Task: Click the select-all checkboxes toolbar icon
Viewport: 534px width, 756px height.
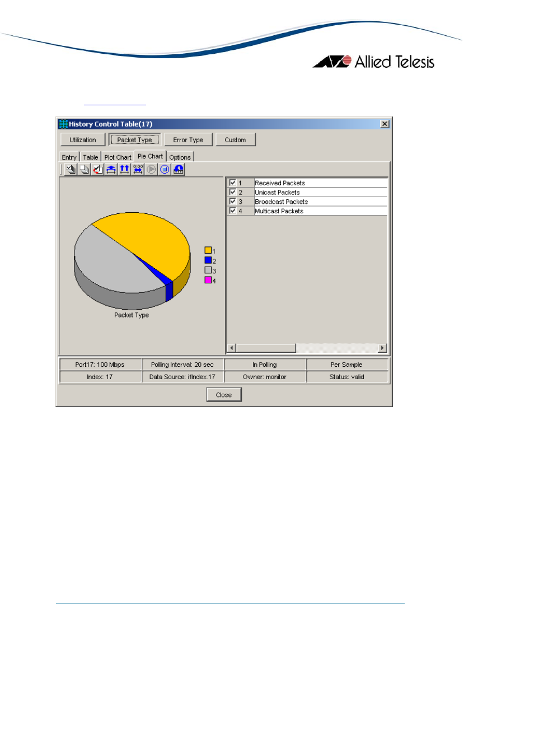Action: click(x=71, y=169)
